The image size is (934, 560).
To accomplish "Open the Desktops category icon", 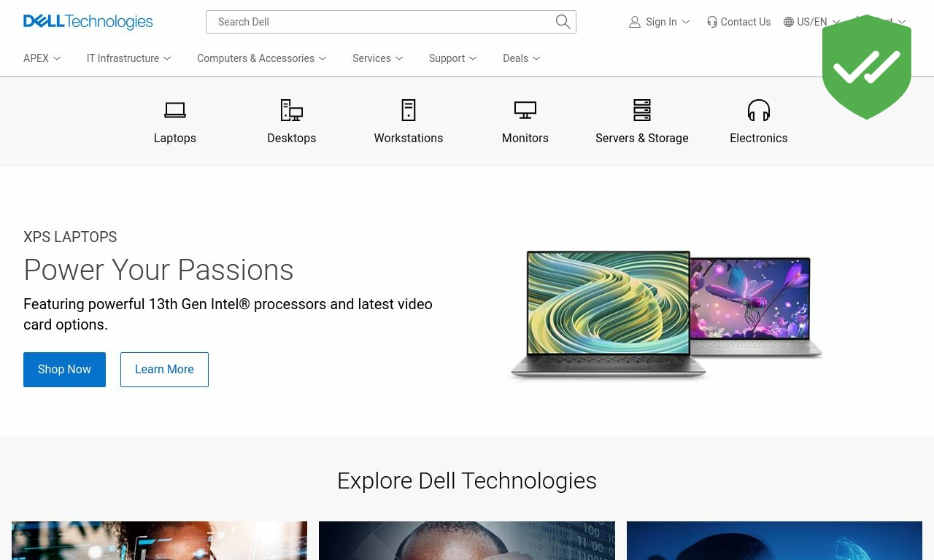I will (292, 110).
